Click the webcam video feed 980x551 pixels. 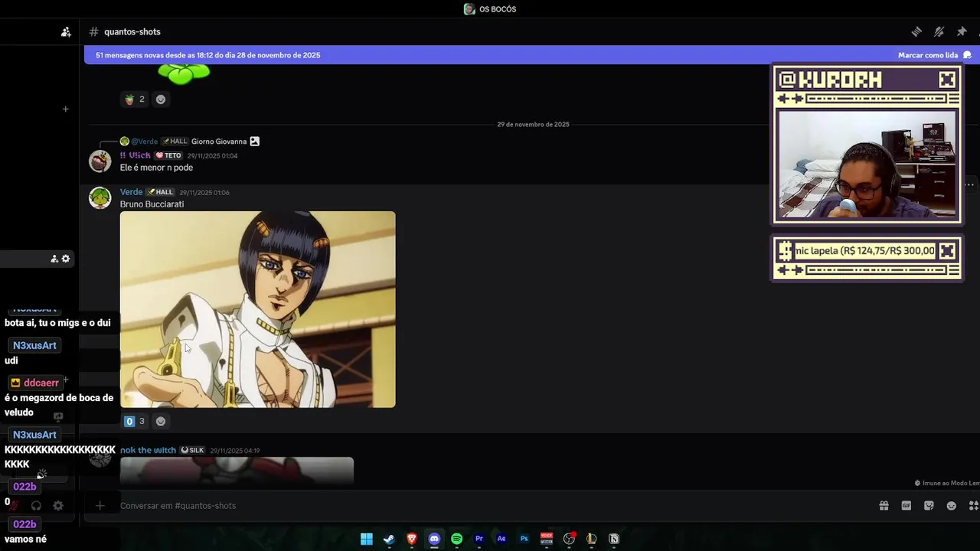(867, 165)
